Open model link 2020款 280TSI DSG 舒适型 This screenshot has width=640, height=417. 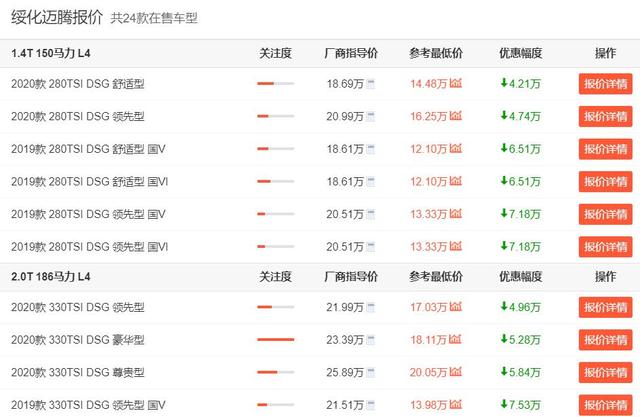coord(78,84)
